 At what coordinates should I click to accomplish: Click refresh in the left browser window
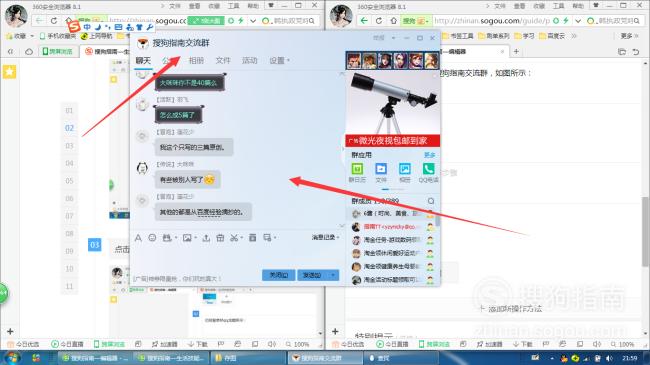54,20
